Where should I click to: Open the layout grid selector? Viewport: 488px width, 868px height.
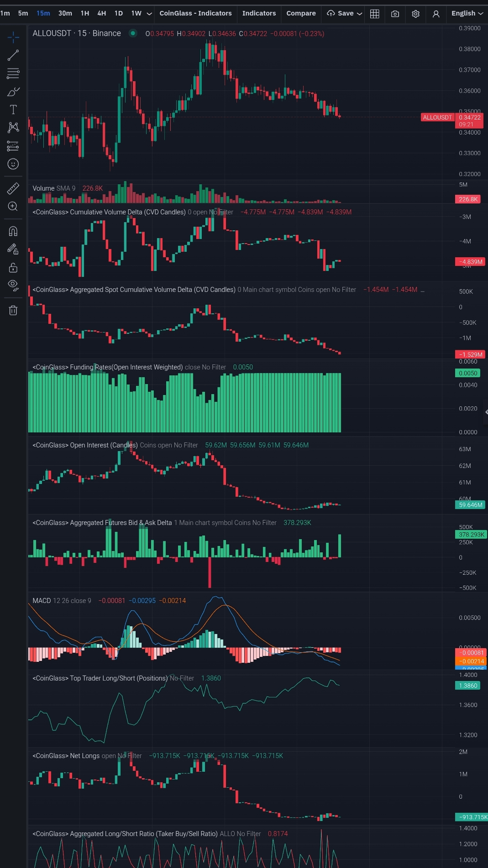(x=375, y=14)
